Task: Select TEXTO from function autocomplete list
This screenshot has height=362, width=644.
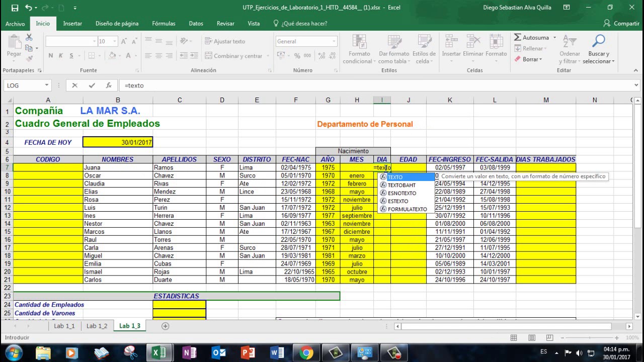Action: coord(406,177)
